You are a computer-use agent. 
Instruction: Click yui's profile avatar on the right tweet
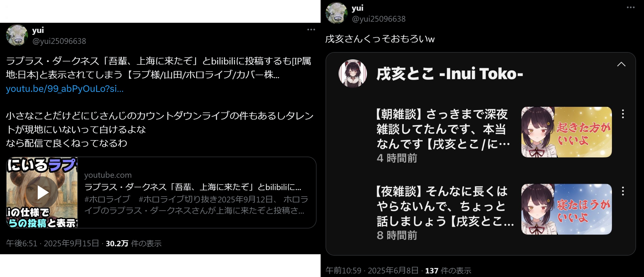click(337, 13)
